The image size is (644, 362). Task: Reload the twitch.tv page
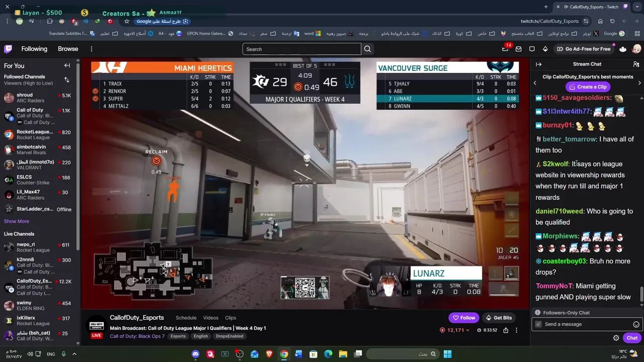pyautogui.click(x=612, y=21)
